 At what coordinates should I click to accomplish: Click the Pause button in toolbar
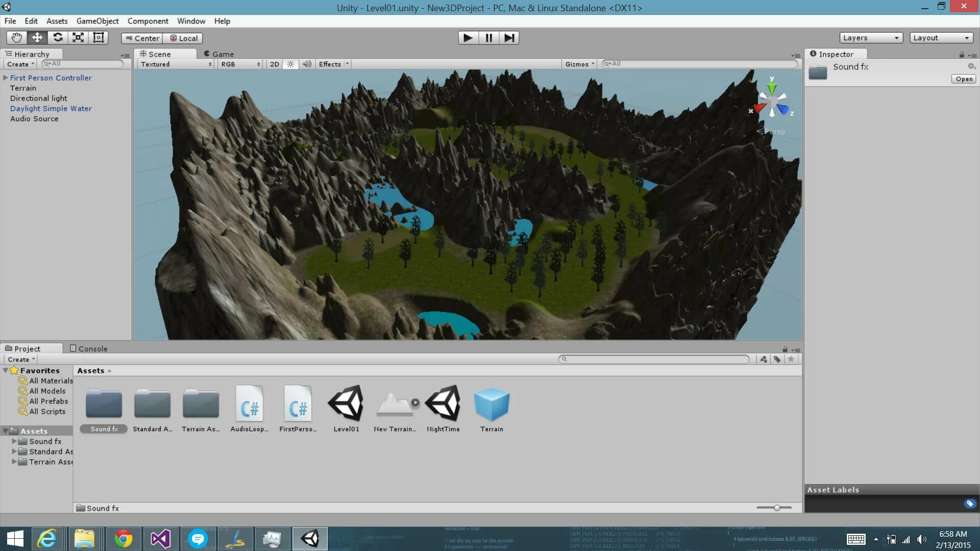488,38
